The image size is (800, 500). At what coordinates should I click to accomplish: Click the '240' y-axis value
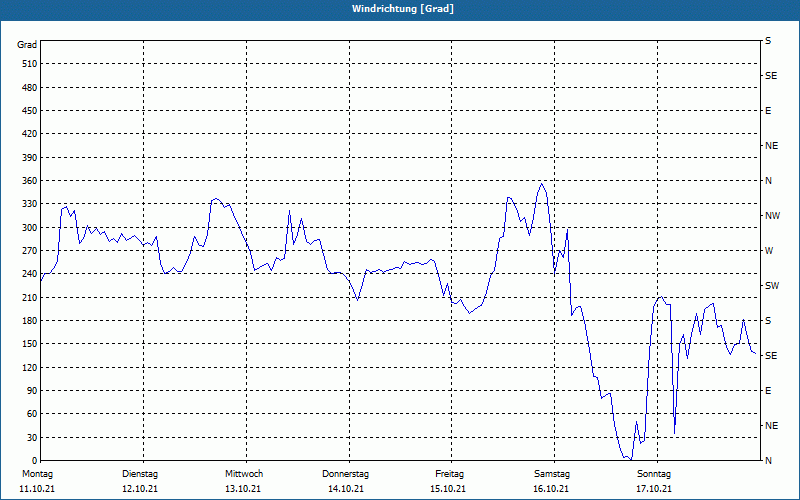click(30, 274)
